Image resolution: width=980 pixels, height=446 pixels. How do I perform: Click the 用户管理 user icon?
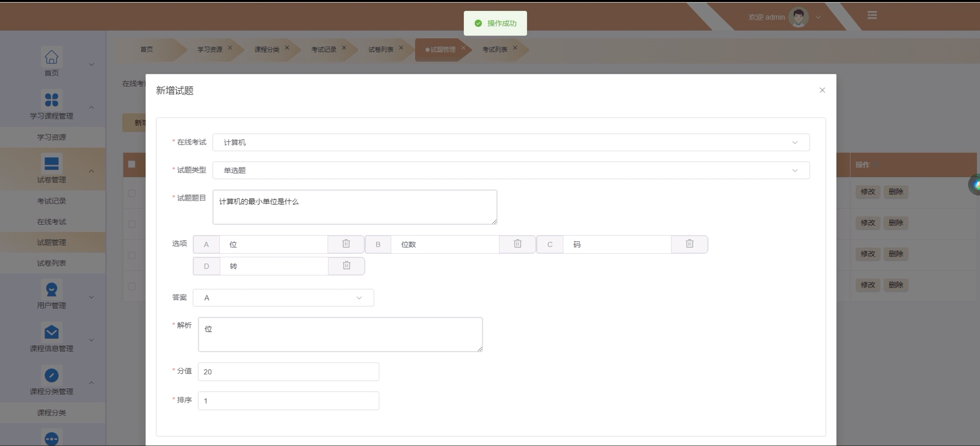pos(52,289)
